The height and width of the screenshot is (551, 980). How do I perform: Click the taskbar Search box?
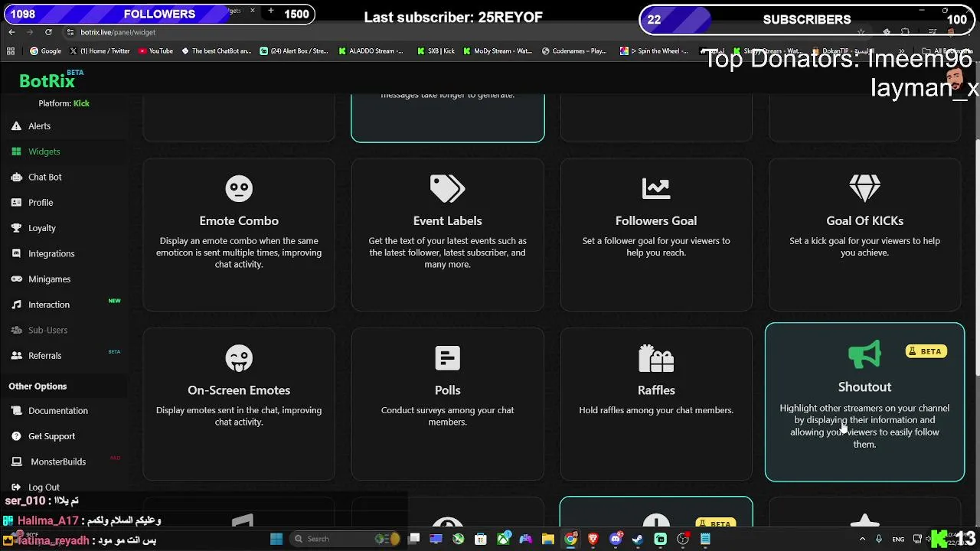(345, 539)
